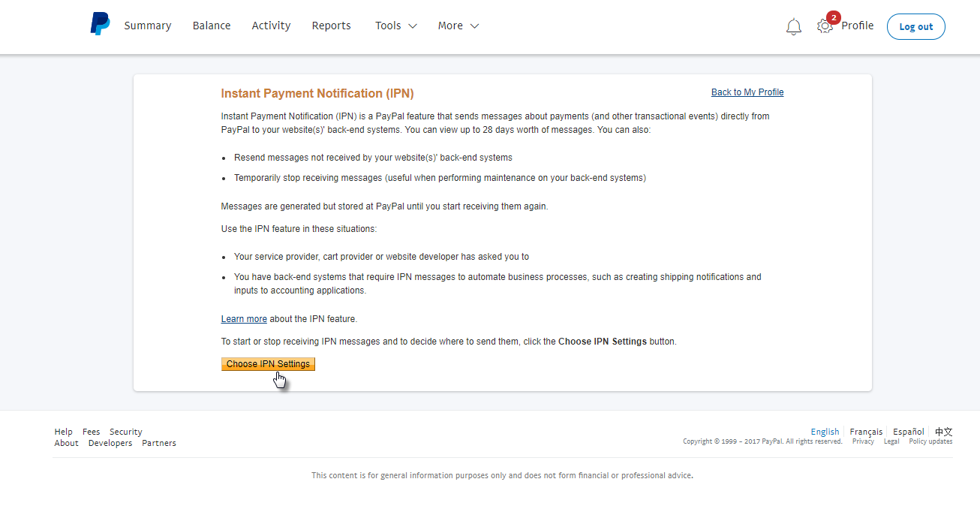Expand the Tools dropdown menu

pyautogui.click(x=395, y=26)
